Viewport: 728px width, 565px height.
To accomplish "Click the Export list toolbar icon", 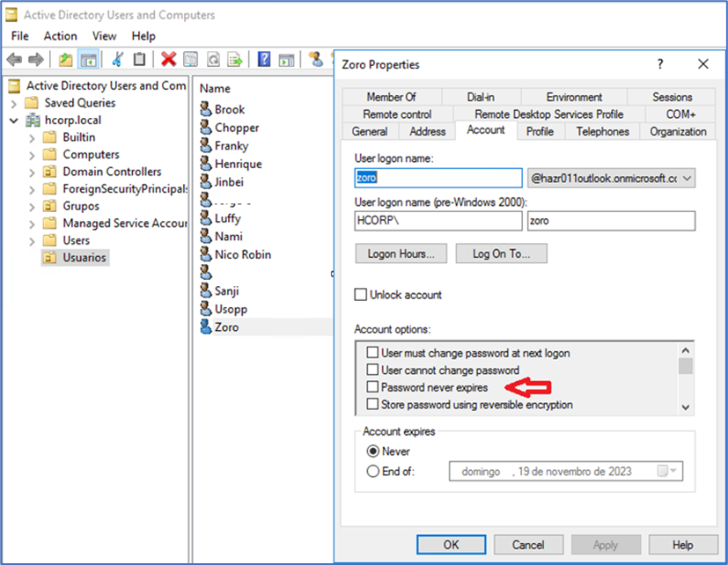I will coord(235,59).
